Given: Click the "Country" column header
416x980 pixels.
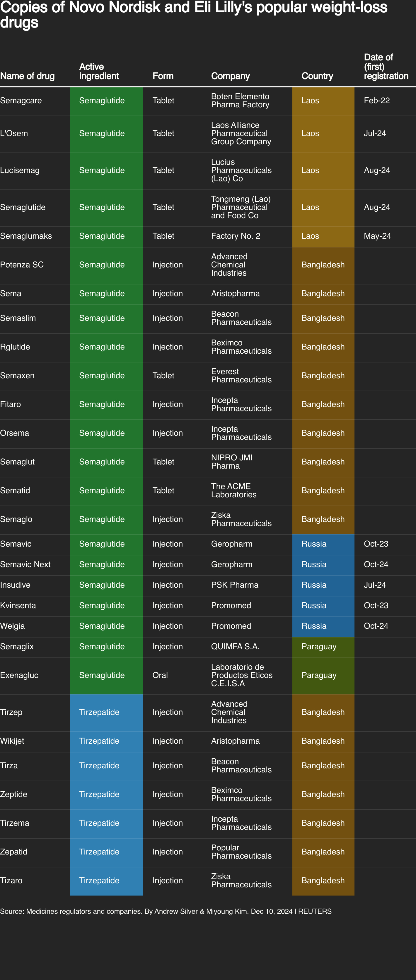Looking at the screenshot, I should [x=317, y=76].
